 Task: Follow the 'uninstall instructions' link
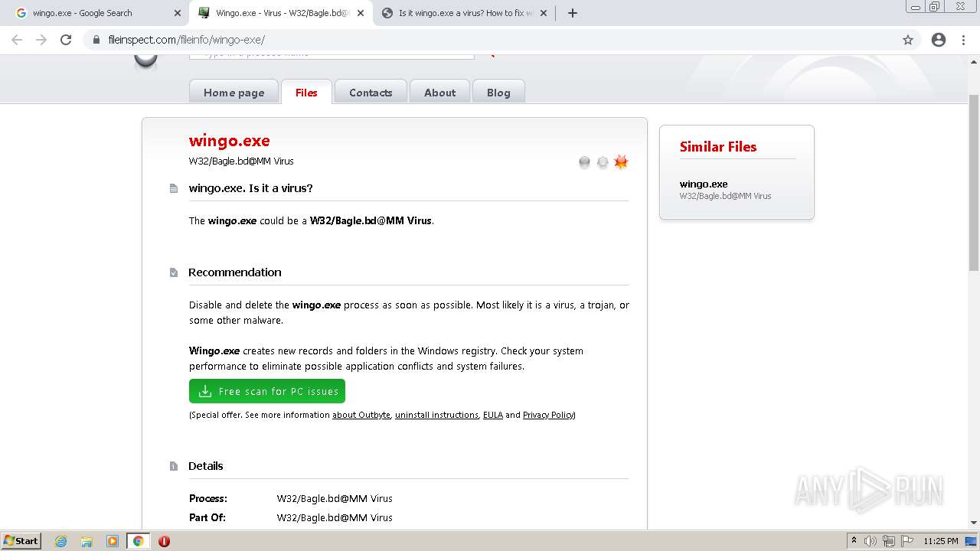point(436,415)
